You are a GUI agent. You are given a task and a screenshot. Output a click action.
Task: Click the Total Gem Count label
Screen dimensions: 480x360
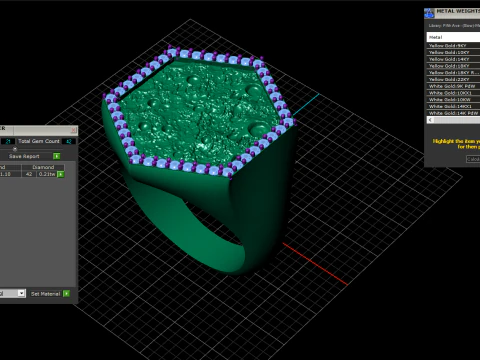point(39,141)
